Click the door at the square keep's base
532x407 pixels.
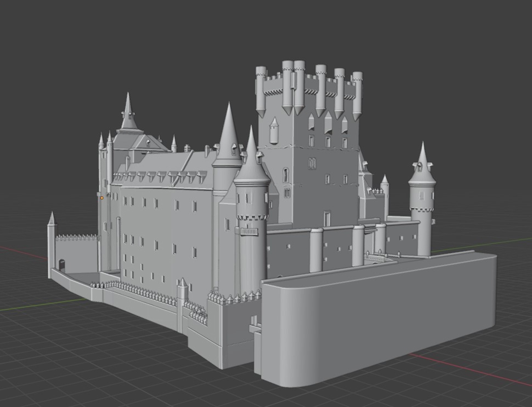coord(327,218)
